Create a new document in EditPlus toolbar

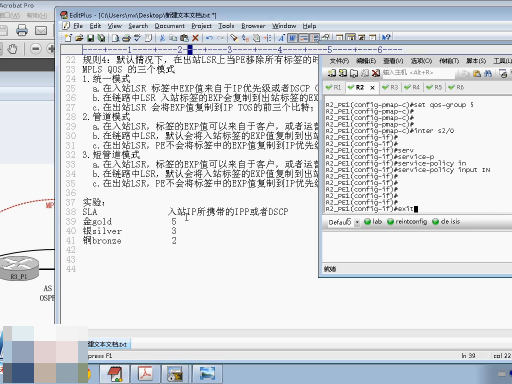[x=68, y=38]
